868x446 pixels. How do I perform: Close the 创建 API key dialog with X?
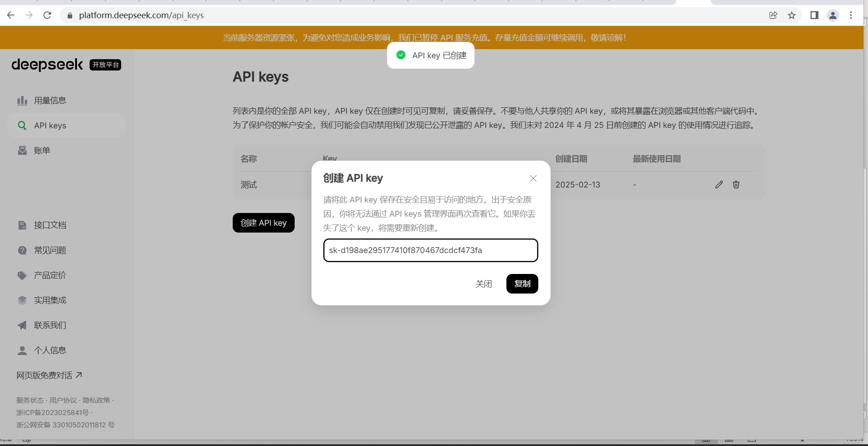click(533, 178)
